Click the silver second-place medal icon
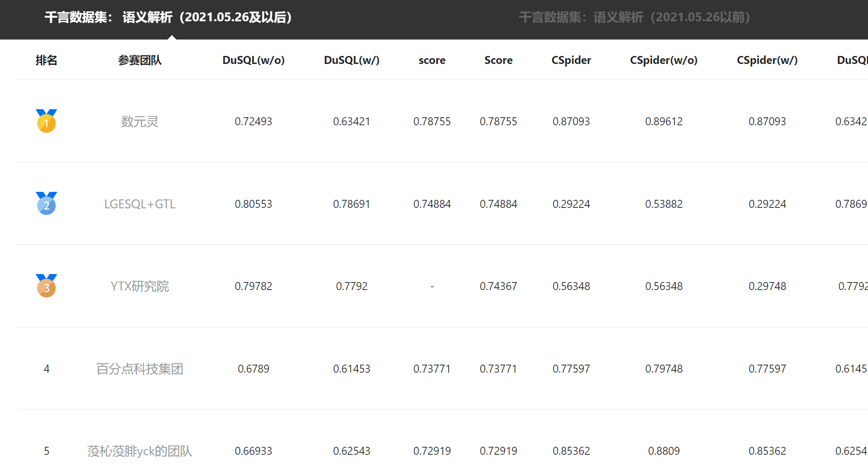The width and height of the screenshot is (868, 469). click(x=46, y=204)
